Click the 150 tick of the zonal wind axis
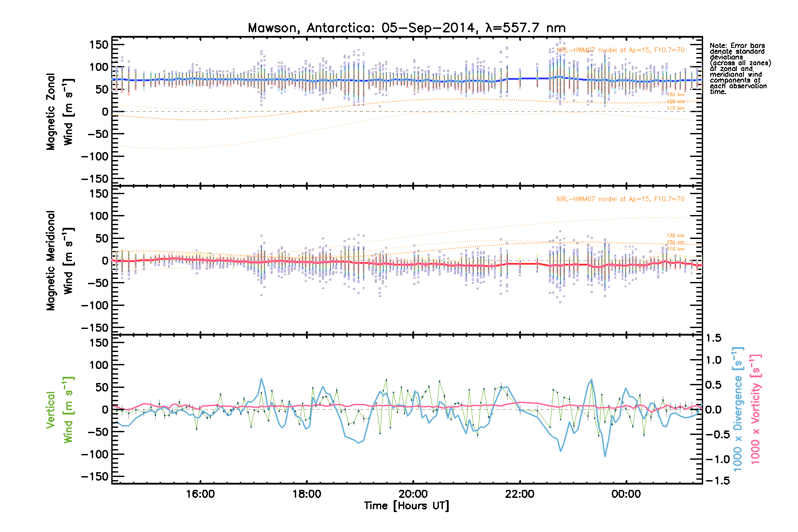Image resolution: width=798 pixels, height=532 pixels. [99, 45]
